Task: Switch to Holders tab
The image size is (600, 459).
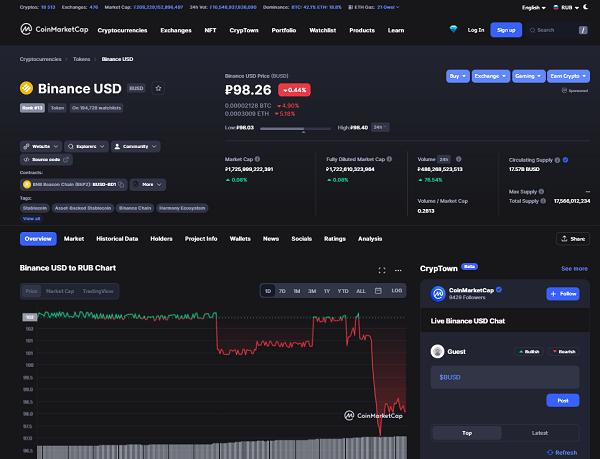Action: (x=161, y=239)
